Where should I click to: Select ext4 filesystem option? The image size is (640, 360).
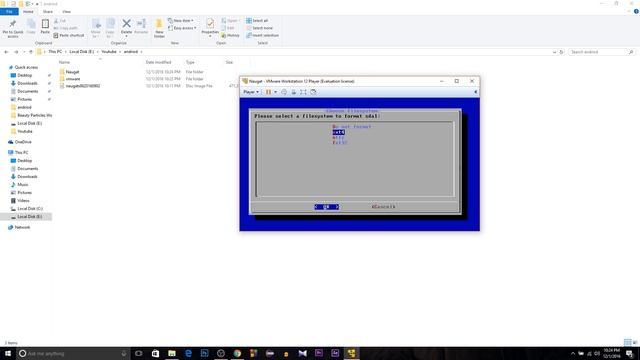(x=338, y=132)
